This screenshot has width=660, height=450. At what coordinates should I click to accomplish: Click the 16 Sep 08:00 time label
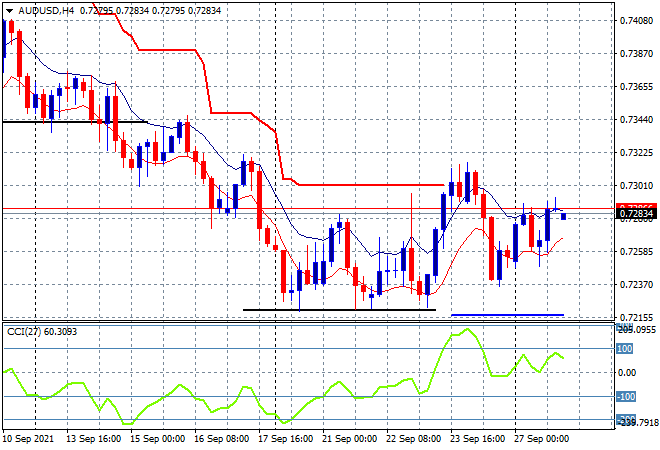[x=221, y=439]
